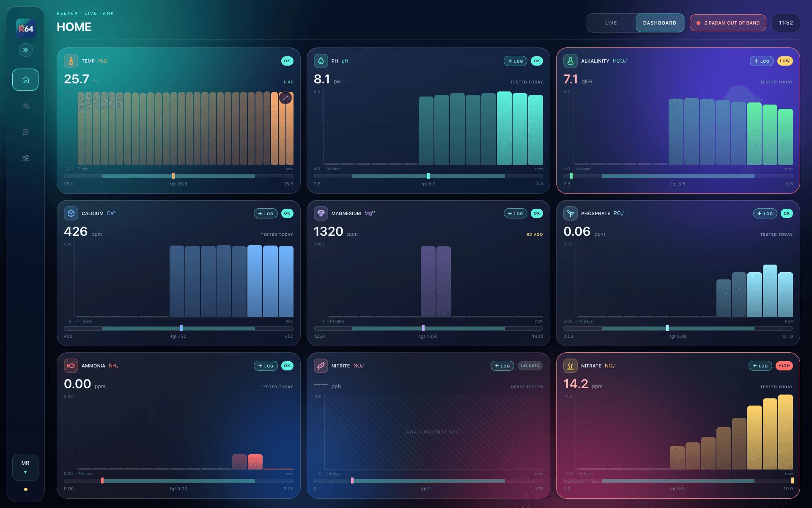Image resolution: width=812 pixels, height=508 pixels.
Task: Click the thermometer icon on the Temp card
Action: click(x=71, y=61)
